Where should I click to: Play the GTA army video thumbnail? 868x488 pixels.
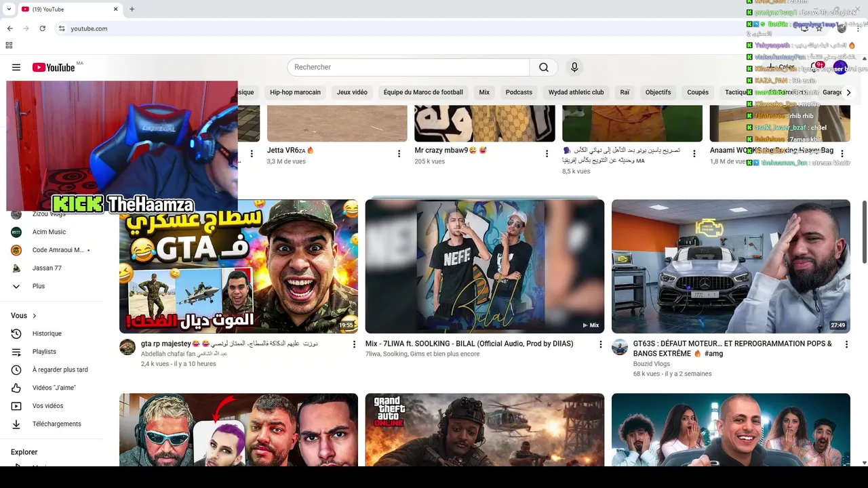click(x=239, y=266)
